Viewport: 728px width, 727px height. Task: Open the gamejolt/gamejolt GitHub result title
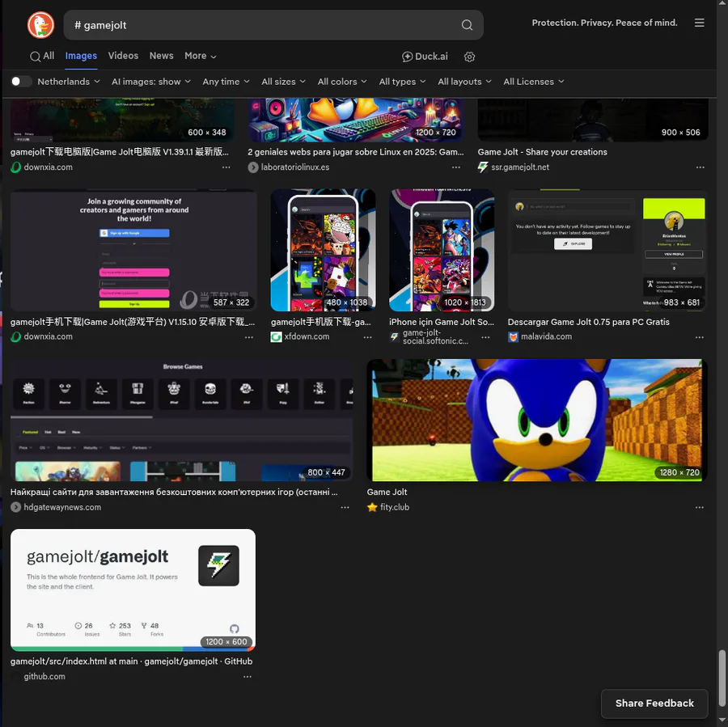pos(131,661)
